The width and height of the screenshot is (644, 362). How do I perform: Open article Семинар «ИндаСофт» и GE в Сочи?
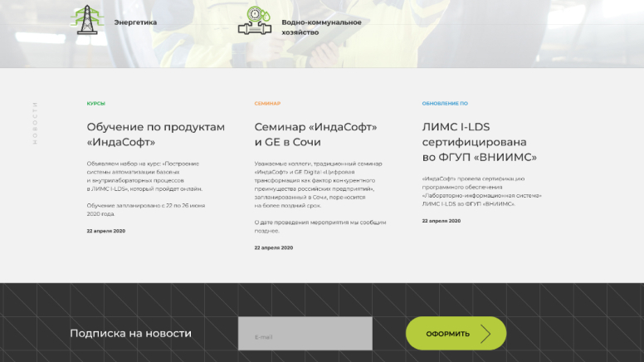[315, 135]
